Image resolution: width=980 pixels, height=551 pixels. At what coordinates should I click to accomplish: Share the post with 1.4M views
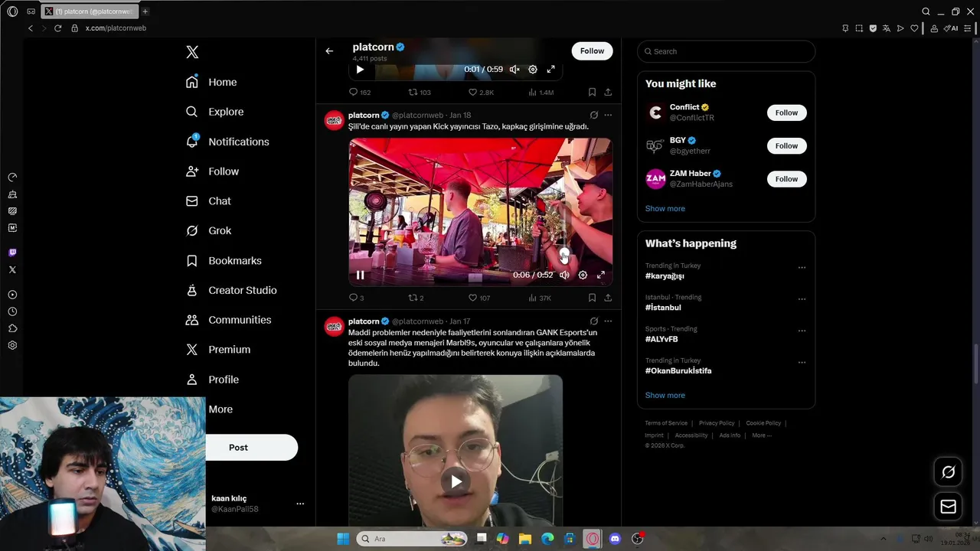(608, 93)
